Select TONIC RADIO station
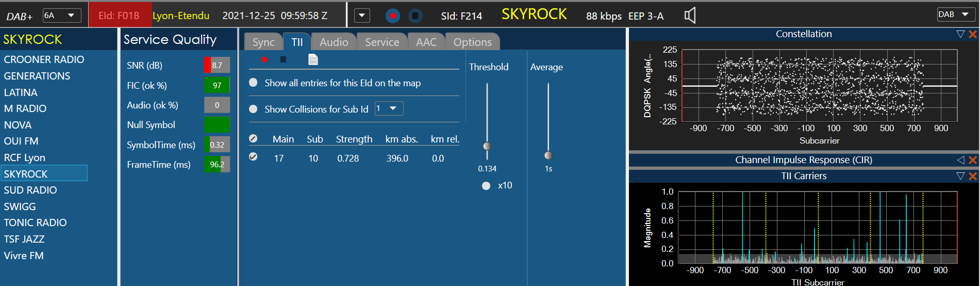 tap(35, 223)
